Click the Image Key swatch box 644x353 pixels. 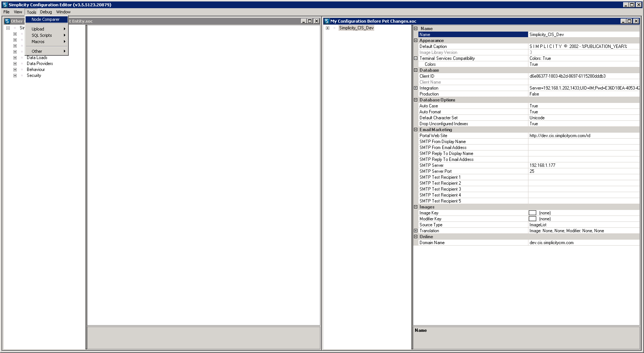[x=533, y=213]
